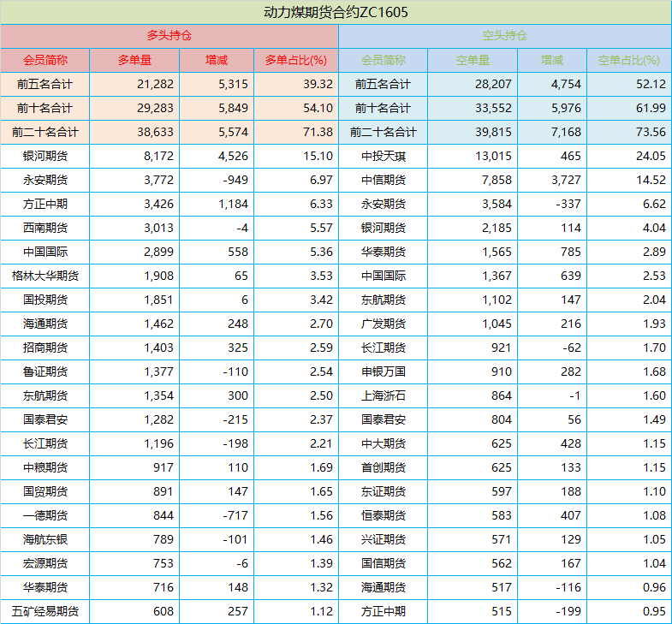672x624 pixels.
Task: Select the 多头持仓 header
Action: 169,36
